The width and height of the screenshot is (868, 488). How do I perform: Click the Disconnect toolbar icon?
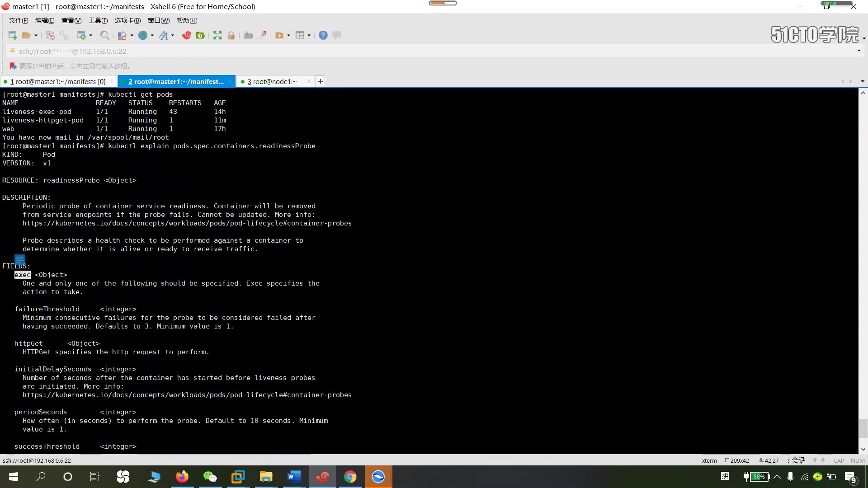click(50, 35)
